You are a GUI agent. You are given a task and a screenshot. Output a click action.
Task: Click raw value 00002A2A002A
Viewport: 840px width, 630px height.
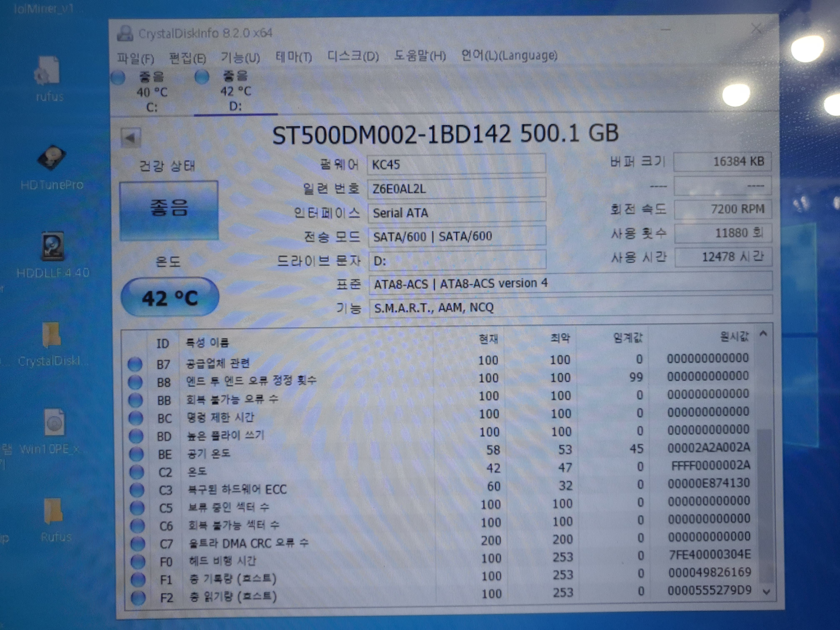pos(709,448)
